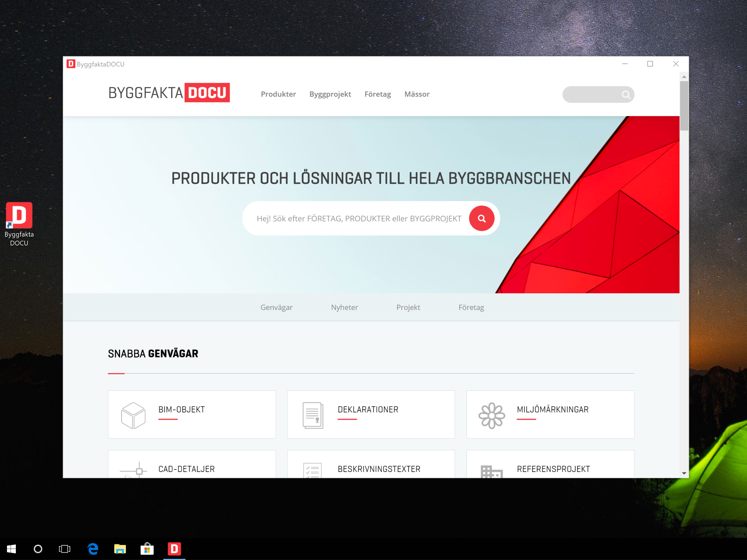Image resolution: width=747 pixels, height=560 pixels.
Task: Open Task View on the taskbar
Action: pyautogui.click(x=65, y=549)
